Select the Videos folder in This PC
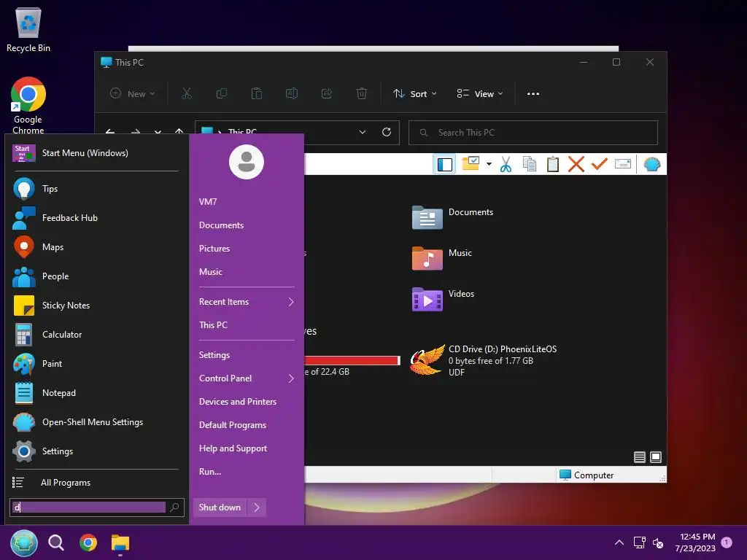 coord(443,299)
